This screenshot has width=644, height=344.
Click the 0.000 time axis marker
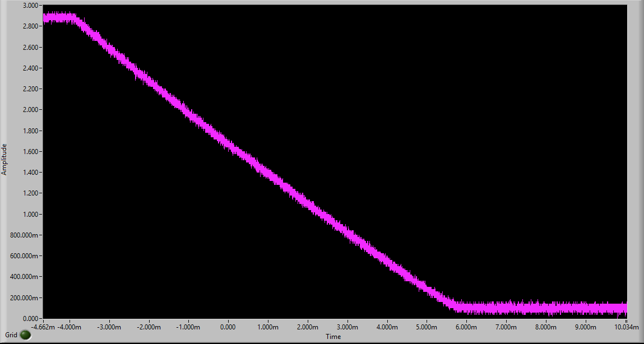pos(228,327)
